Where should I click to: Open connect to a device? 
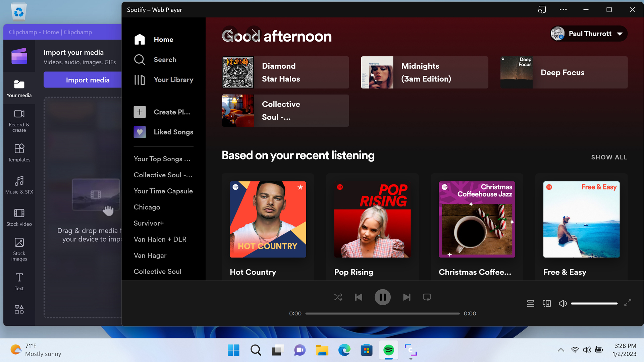(x=546, y=304)
